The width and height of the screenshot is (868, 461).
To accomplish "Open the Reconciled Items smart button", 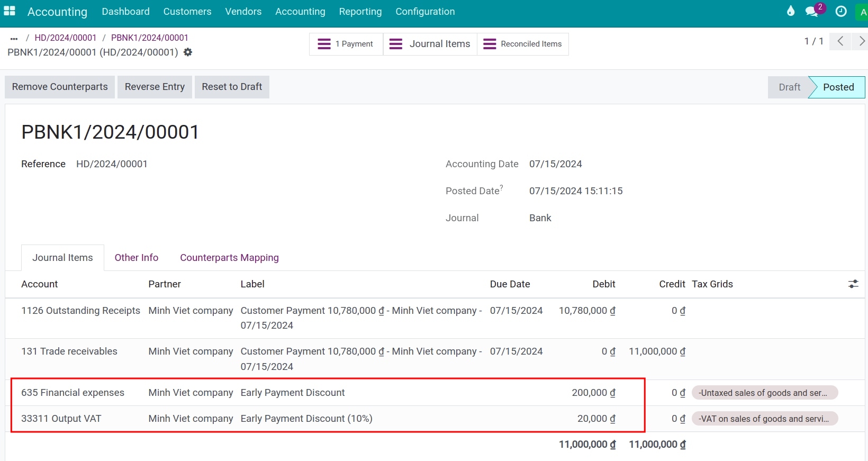I will (x=523, y=44).
